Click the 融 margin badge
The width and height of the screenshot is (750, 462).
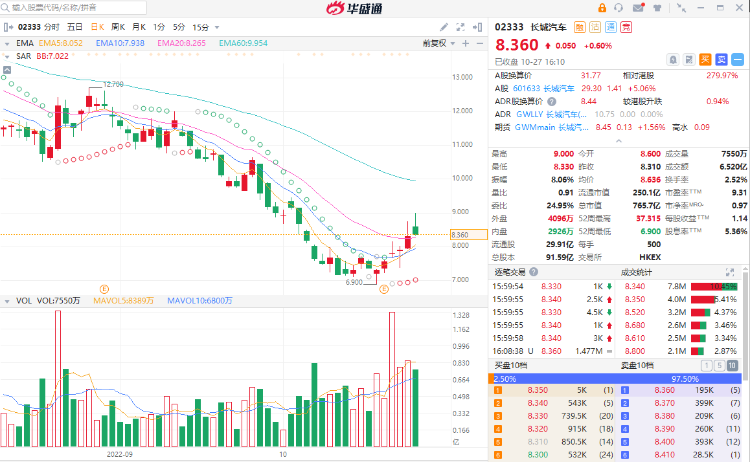(x=580, y=27)
